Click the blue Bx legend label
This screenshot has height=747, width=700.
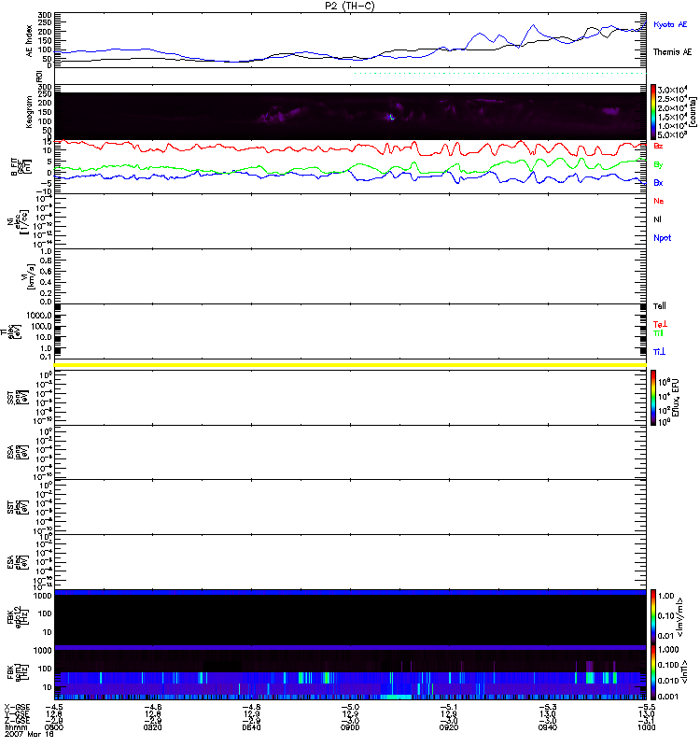click(659, 183)
